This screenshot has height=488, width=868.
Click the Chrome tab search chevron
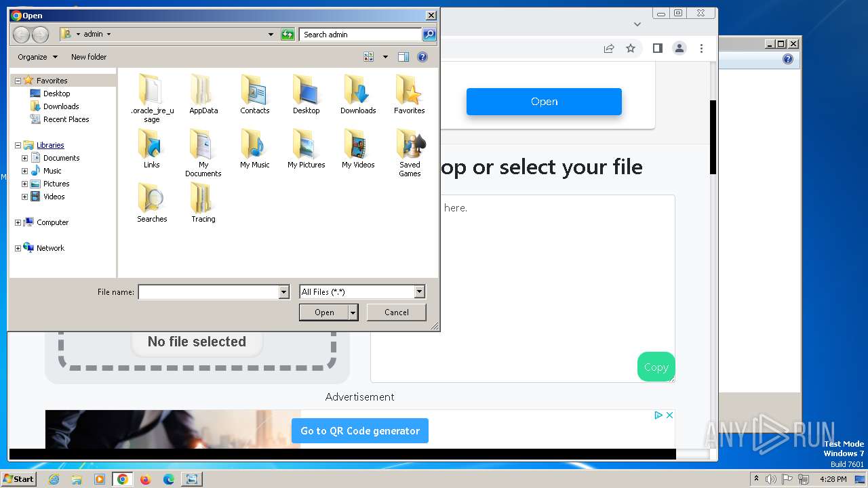(x=637, y=24)
